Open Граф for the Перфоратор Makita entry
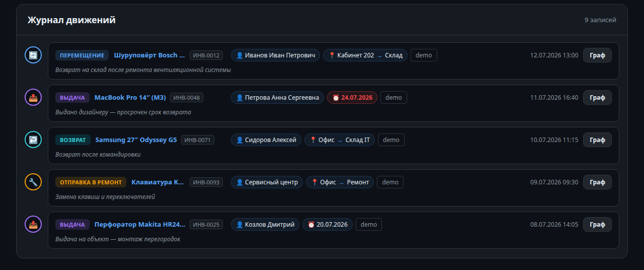This screenshot has height=270, width=644. point(597,225)
